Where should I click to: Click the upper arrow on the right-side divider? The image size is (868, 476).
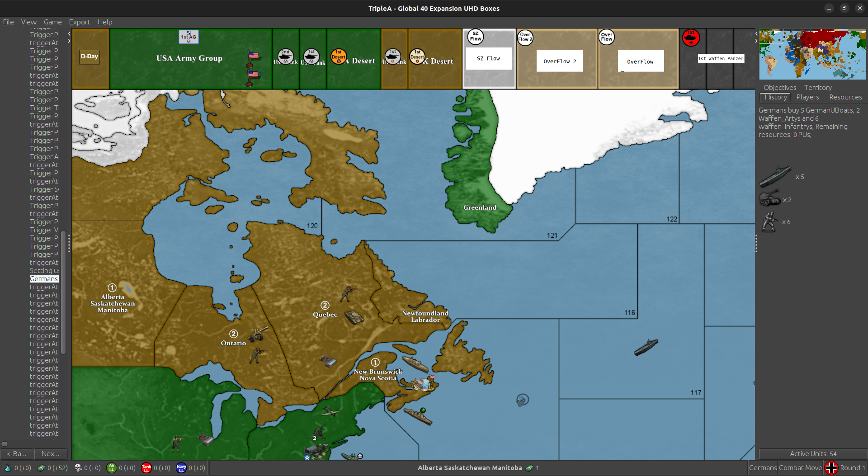[756, 33]
